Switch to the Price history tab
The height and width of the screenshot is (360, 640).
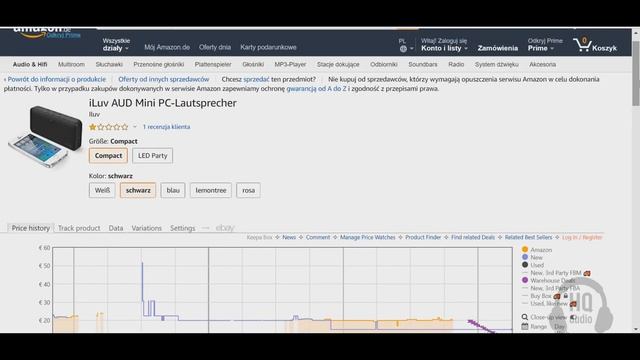click(31, 228)
